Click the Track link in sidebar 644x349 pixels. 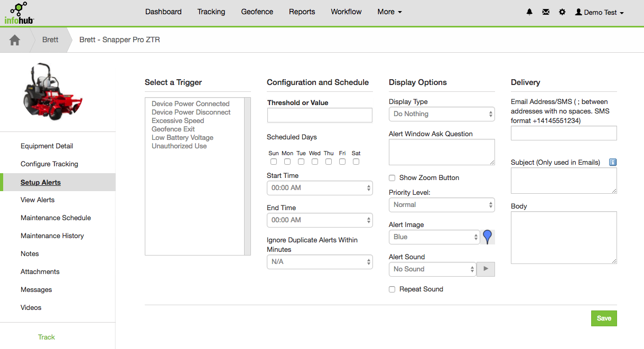click(x=46, y=337)
